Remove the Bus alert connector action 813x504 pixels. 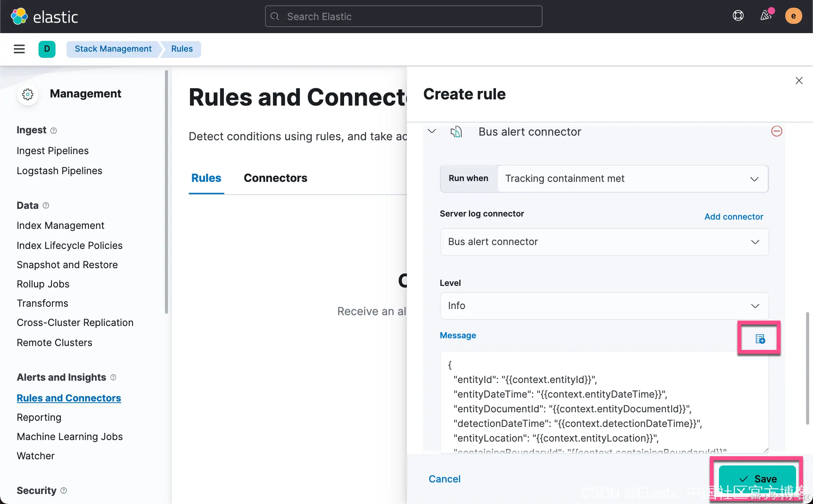pyautogui.click(x=776, y=131)
